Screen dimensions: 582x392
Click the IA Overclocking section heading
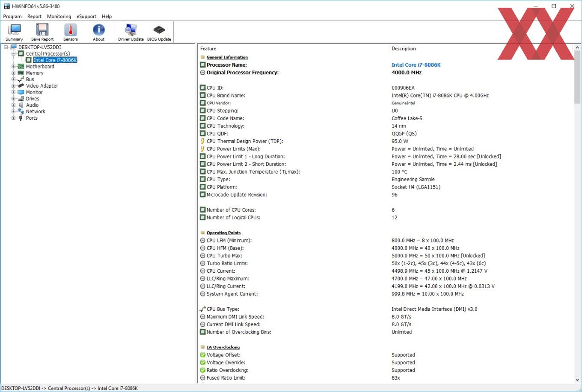click(x=223, y=348)
